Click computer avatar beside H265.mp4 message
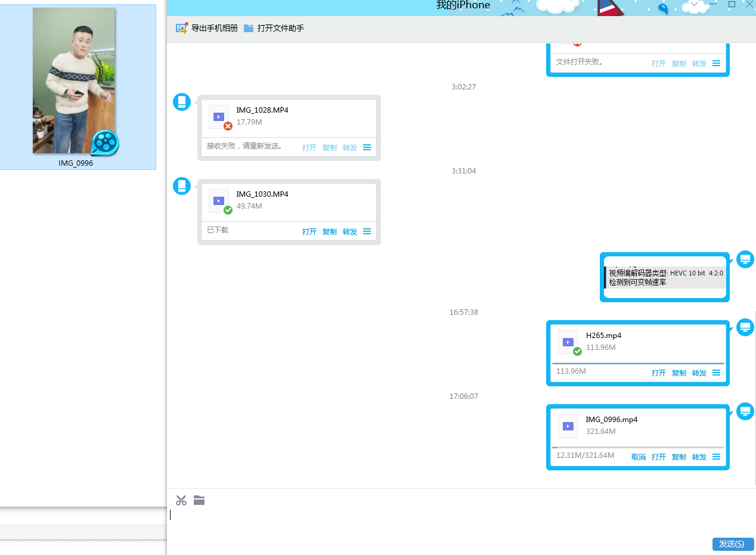Screen dimensions: 756x555 pyautogui.click(x=745, y=327)
